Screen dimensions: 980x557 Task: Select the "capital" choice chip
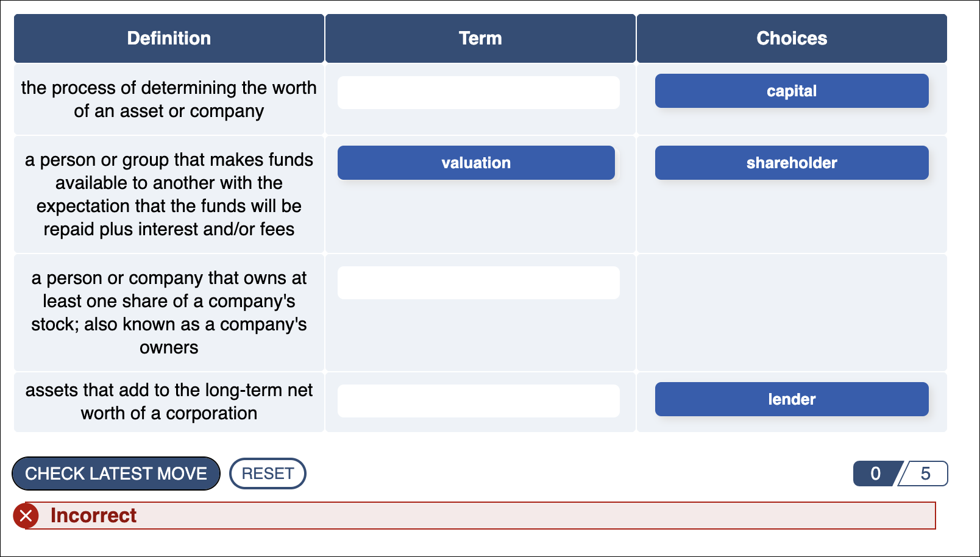pyautogui.click(x=791, y=91)
